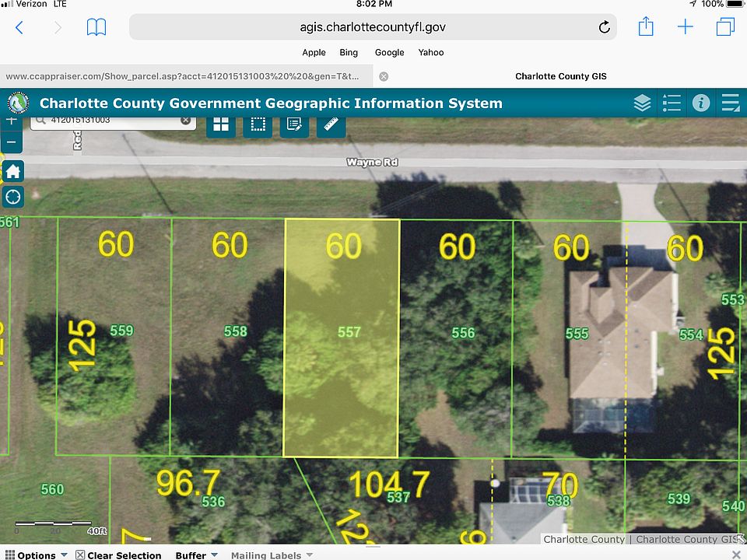Select the ruler measurement tool
747x560 pixels.
coord(331,124)
